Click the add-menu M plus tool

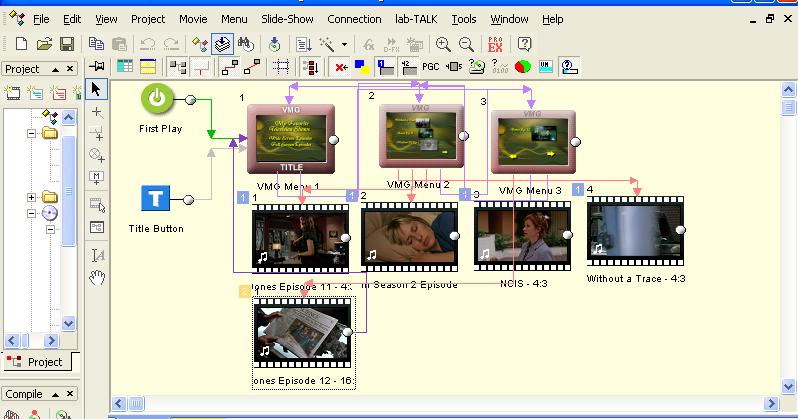(97, 178)
